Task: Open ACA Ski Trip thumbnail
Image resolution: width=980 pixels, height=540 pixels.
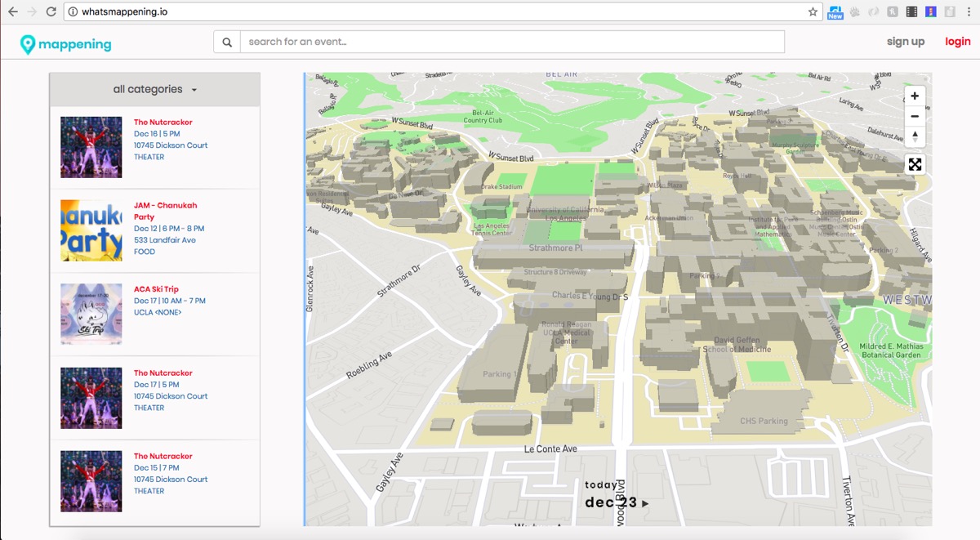Action: pos(91,314)
